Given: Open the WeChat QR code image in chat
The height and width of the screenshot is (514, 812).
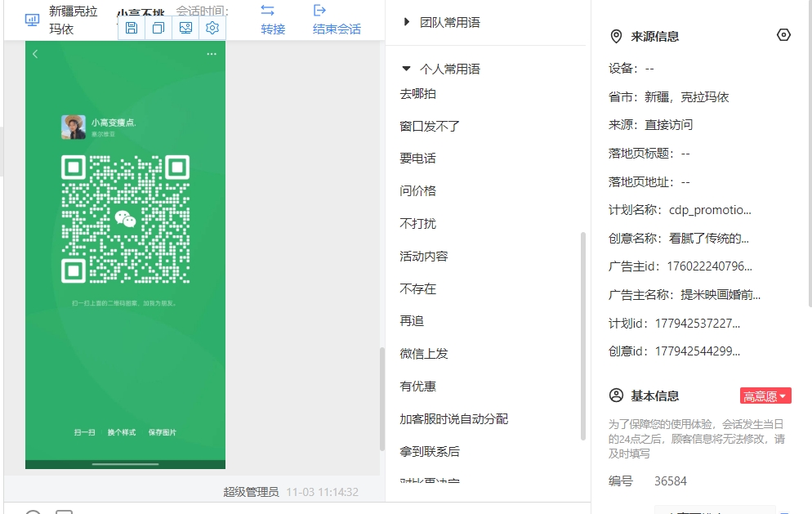Looking at the screenshot, I should 125,255.
